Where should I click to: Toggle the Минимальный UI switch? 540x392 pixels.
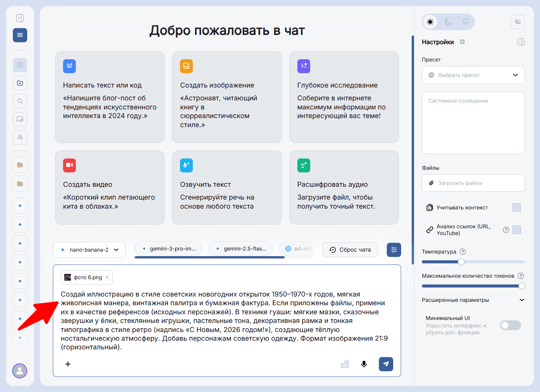[510, 325]
